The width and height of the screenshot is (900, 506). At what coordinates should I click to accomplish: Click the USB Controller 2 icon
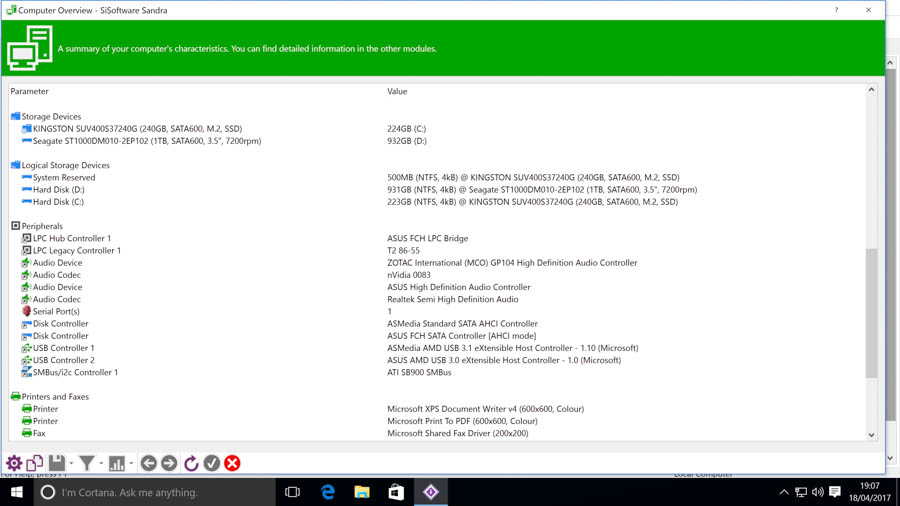(26, 360)
